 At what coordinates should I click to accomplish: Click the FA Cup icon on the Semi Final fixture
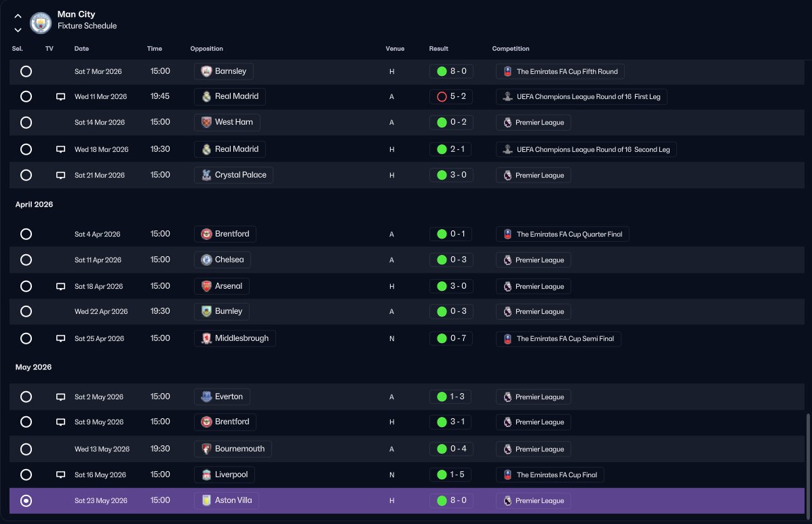point(507,339)
